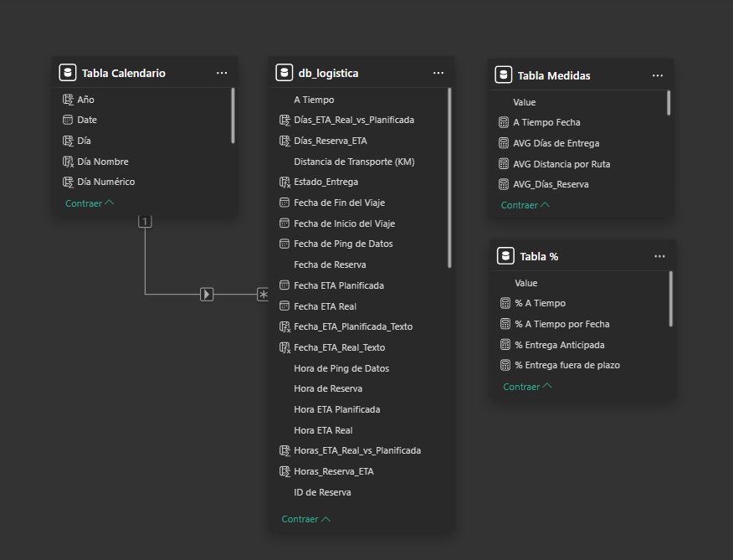Click the Tabla Medidas vertical scrollbar
The height and width of the screenshot is (560, 733).
click(x=669, y=103)
